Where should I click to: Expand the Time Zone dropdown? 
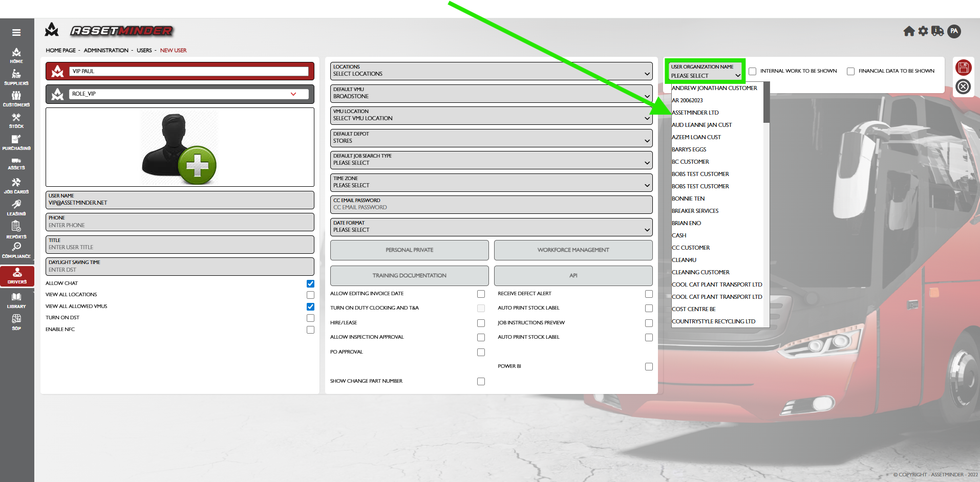(491, 182)
